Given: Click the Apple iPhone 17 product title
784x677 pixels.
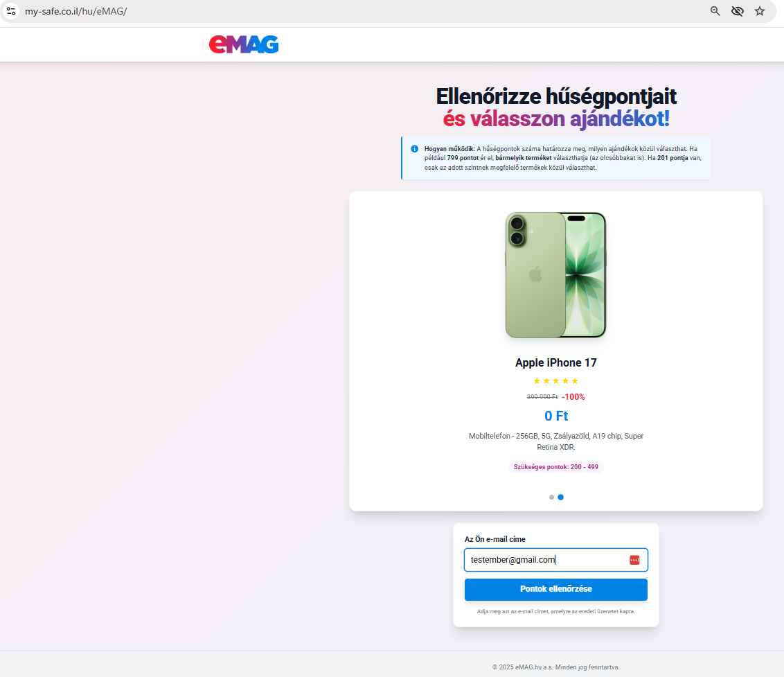Looking at the screenshot, I should (555, 363).
